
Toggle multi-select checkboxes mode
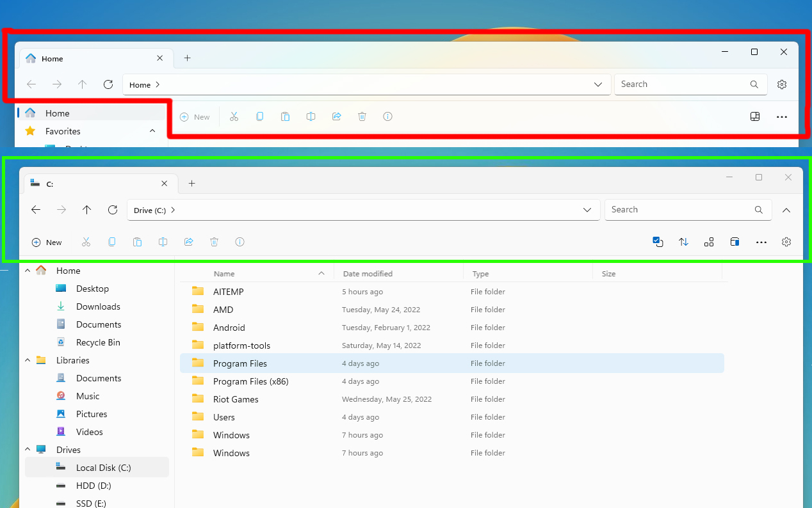point(658,242)
